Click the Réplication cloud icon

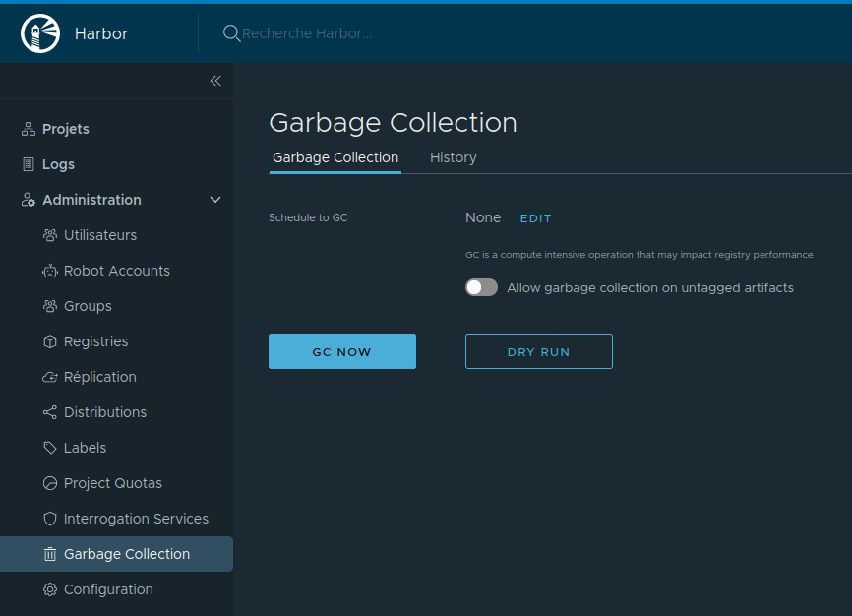pos(50,377)
